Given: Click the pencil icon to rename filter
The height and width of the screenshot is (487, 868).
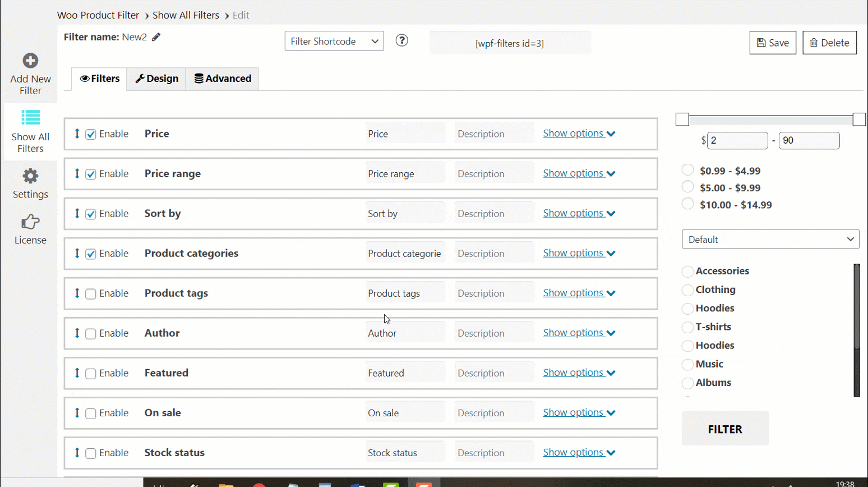Looking at the screenshot, I should pyautogui.click(x=156, y=37).
